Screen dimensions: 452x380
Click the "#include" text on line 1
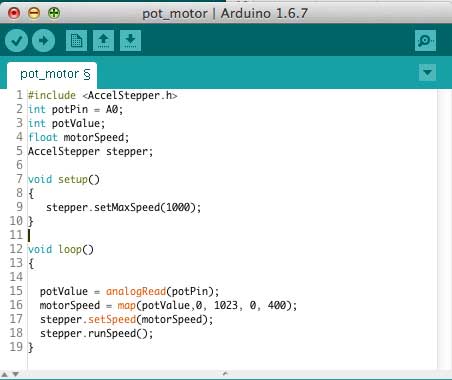click(x=52, y=95)
